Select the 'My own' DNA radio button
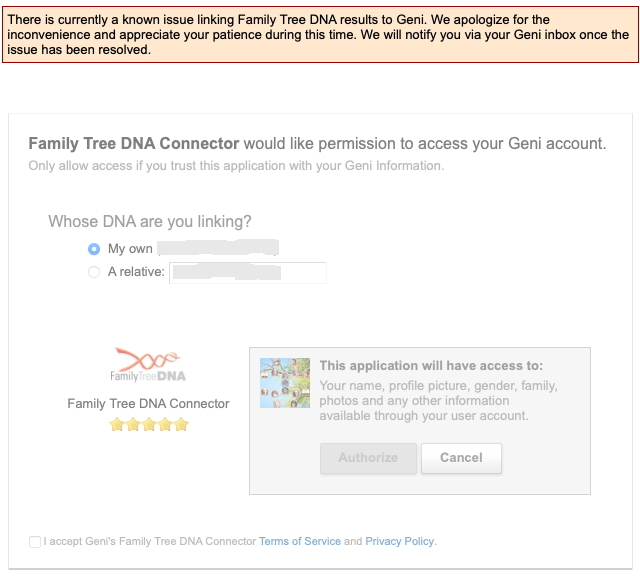Image resolution: width=640 pixels, height=580 pixels. [94, 248]
